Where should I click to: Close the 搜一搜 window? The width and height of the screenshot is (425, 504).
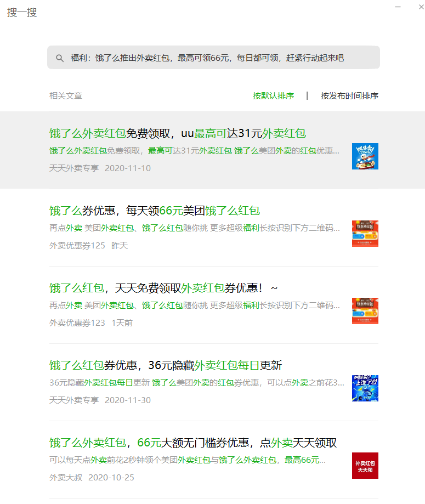(421, 7)
